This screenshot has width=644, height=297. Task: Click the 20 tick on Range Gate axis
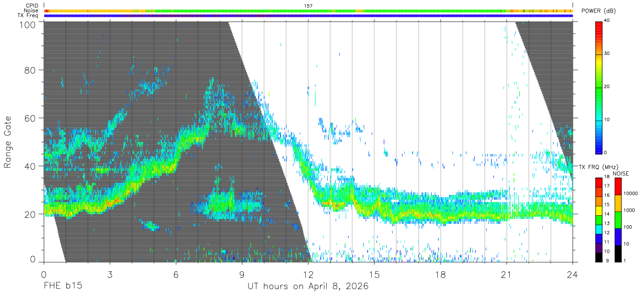tap(30, 214)
